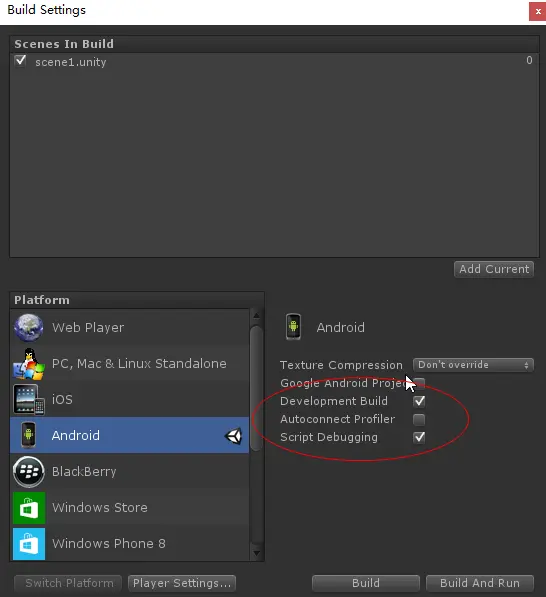
Task: Select the green Windows Store icon
Action: click(x=29, y=508)
